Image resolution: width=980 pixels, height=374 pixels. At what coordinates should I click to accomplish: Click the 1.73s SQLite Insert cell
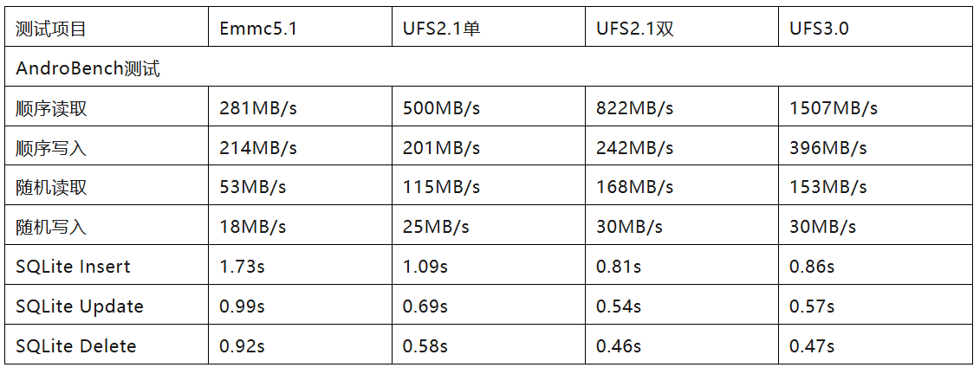click(242, 267)
